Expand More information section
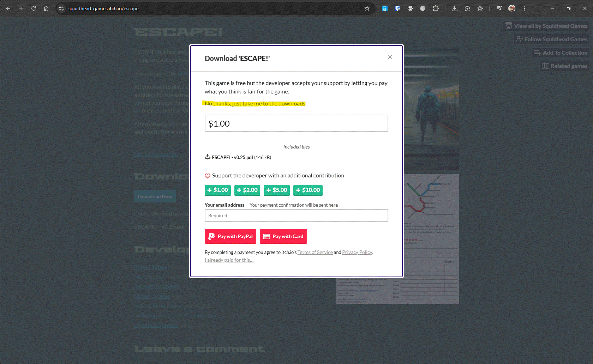The width and height of the screenshot is (593, 364). 159,154
